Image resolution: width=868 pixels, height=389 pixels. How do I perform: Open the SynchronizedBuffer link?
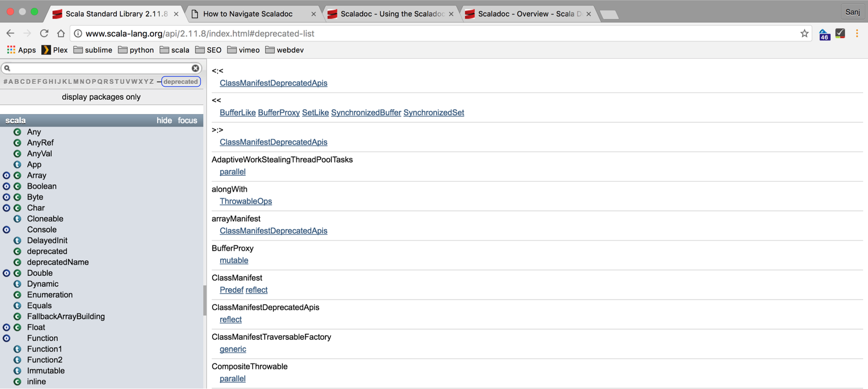pyautogui.click(x=366, y=113)
